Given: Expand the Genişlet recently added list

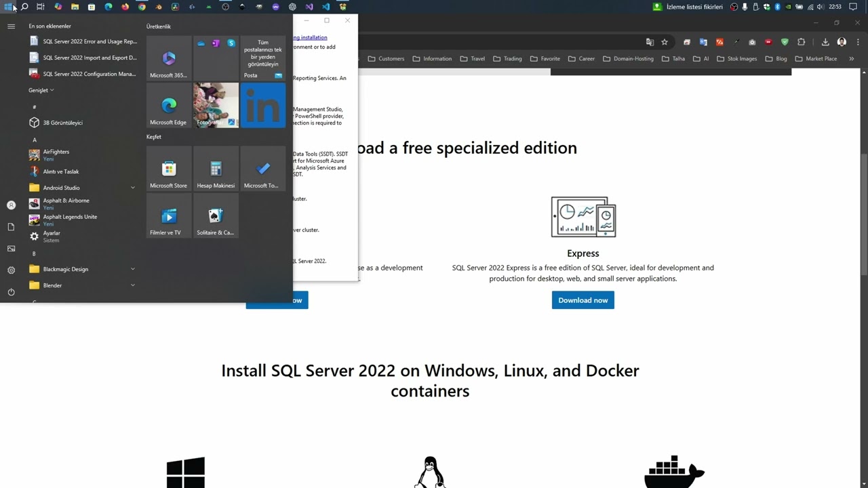Looking at the screenshot, I should [41, 90].
